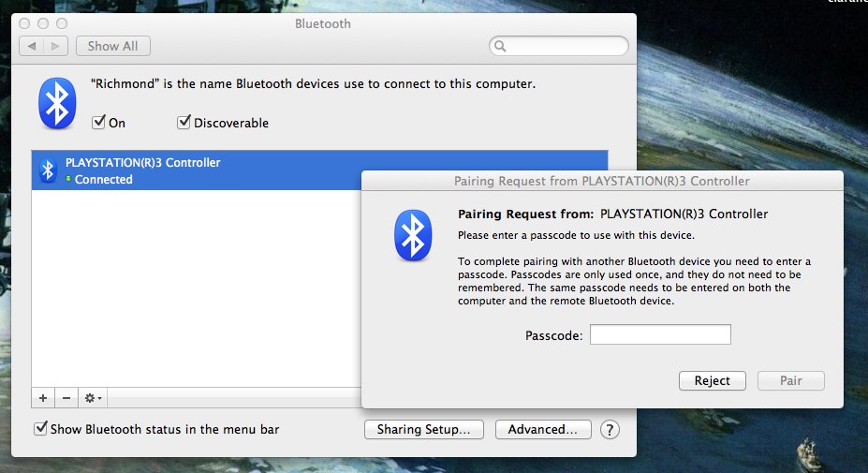This screenshot has width=868, height=473.
Task: Reject the pairing request
Action: 713,380
